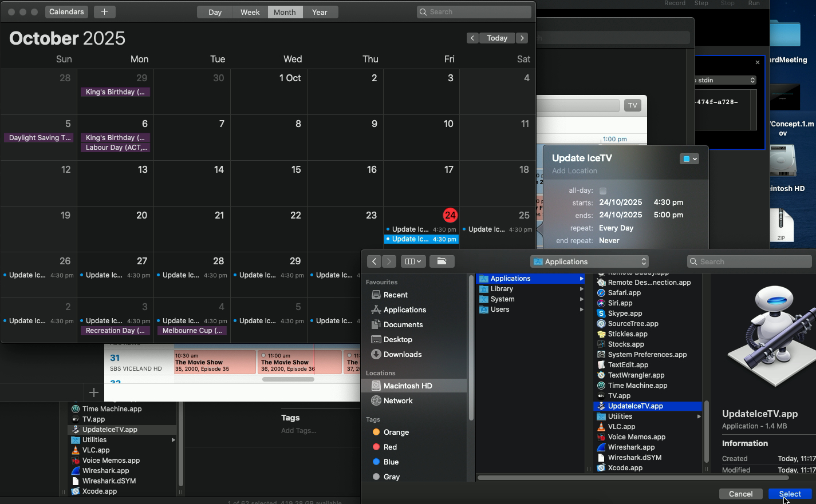Click the TV button in the background window
The width and height of the screenshot is (816, 504).
[x=632, y=105]
